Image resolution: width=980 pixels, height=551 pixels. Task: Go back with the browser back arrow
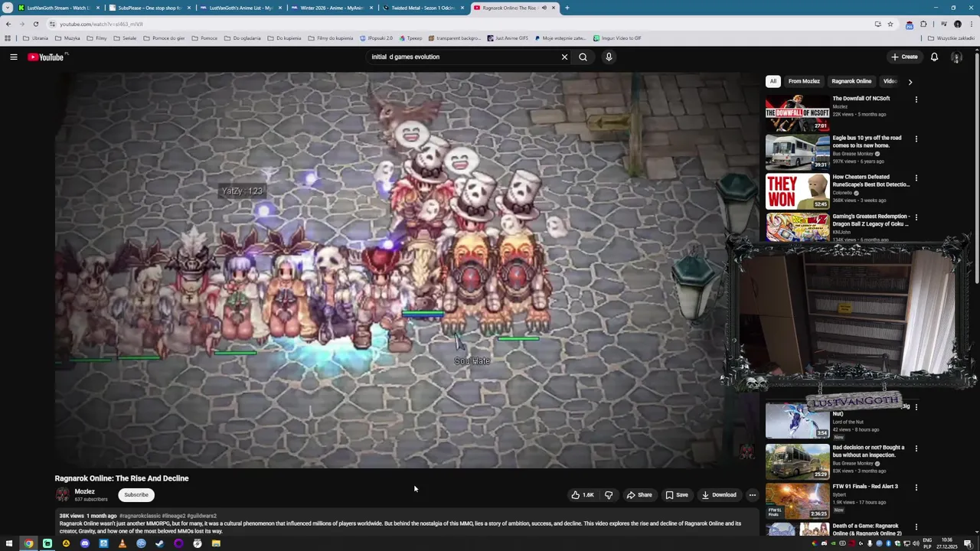click(x=8, y=24)
